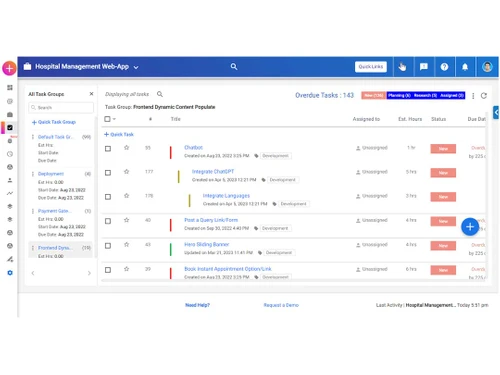Filter tasks by Research status badge
500x375 pixels.
click(x=425, y=95)
